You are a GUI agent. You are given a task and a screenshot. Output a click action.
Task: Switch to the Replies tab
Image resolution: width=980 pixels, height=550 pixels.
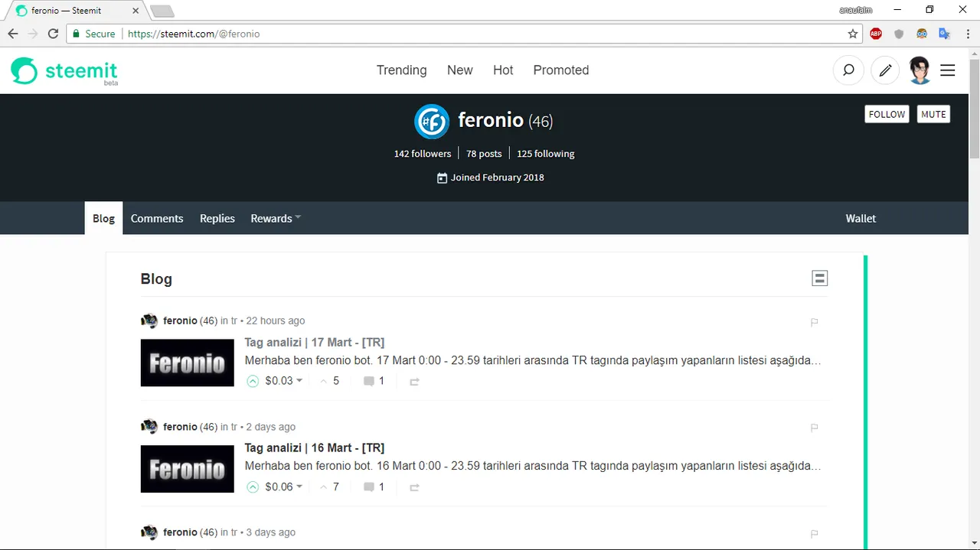[217, 218]
